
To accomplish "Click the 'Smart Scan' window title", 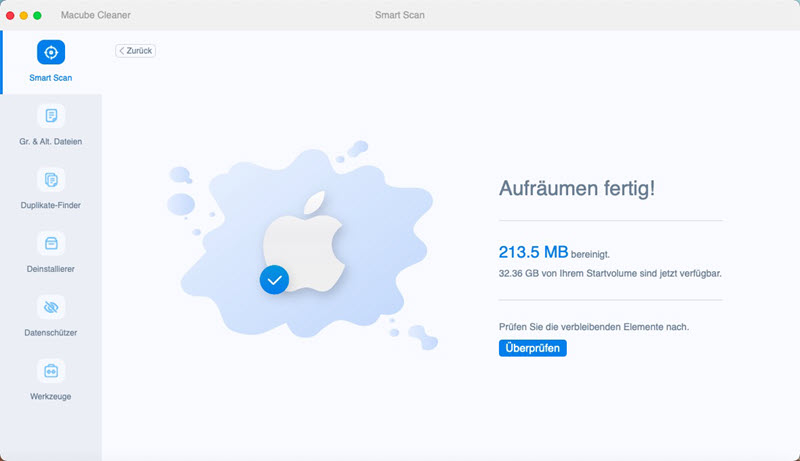I will [x=399, y=15].
